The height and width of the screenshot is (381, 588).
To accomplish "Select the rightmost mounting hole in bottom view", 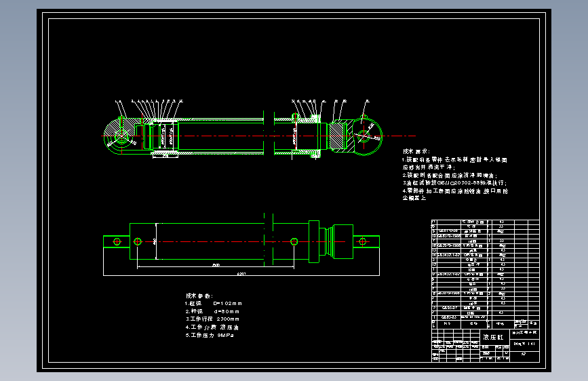I will click(x=363, y=241).
